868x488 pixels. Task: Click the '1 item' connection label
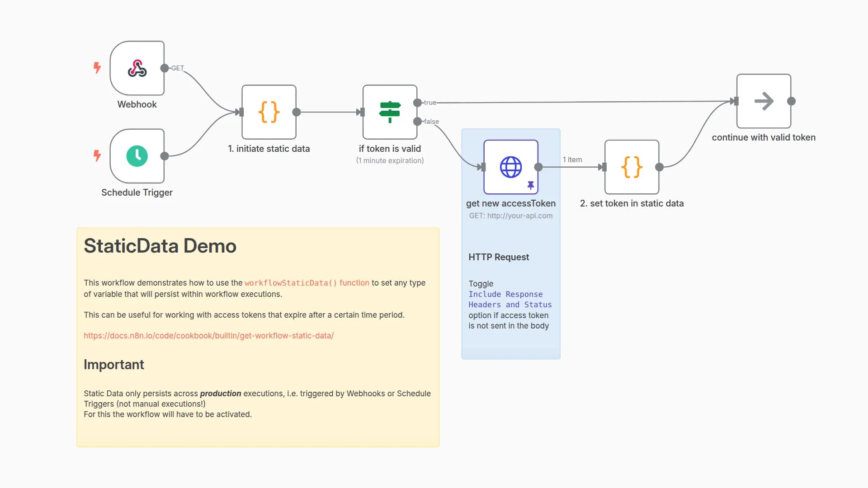point(572,160)
